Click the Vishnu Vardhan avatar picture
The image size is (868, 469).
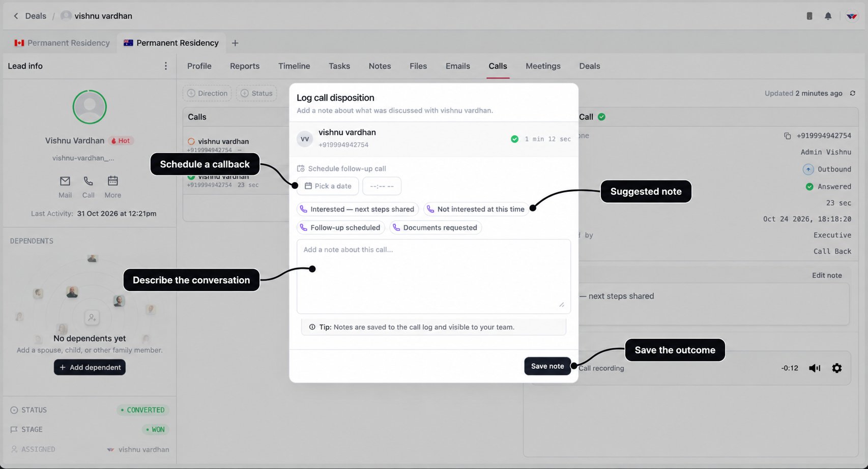coord(90,107)
